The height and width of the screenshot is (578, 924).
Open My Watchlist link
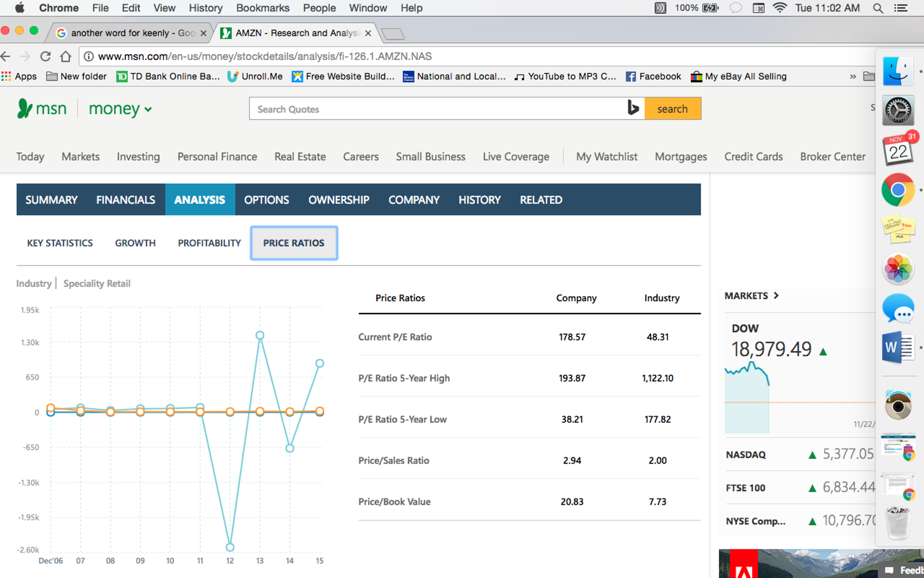[607, 157]
